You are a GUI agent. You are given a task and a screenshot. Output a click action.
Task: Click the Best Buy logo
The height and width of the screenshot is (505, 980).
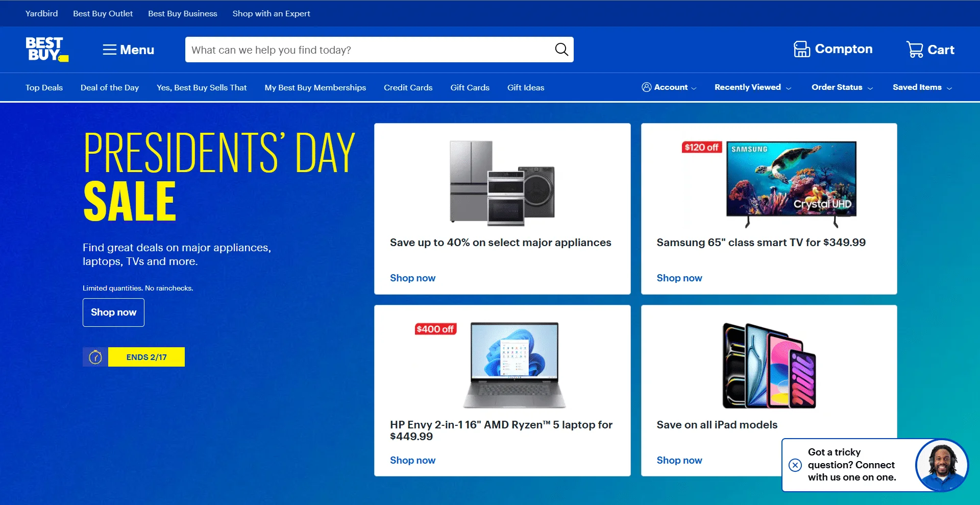click(x=46, y=50)
